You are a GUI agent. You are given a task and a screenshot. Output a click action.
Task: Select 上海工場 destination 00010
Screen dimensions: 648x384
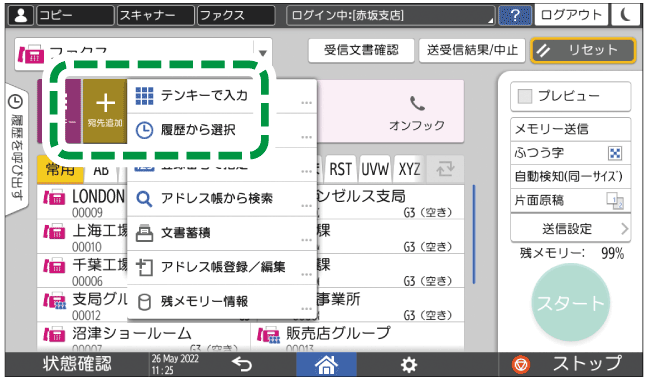click(82, 236)
